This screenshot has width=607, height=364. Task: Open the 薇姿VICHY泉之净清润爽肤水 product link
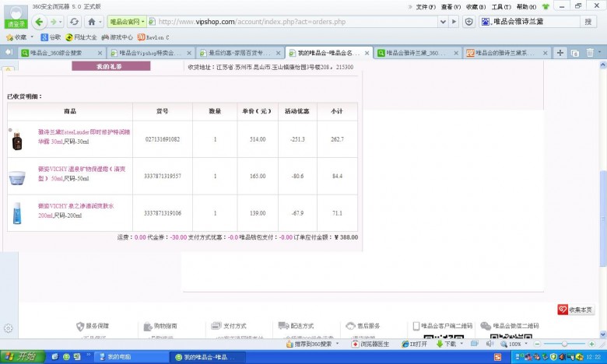point(76,211)
